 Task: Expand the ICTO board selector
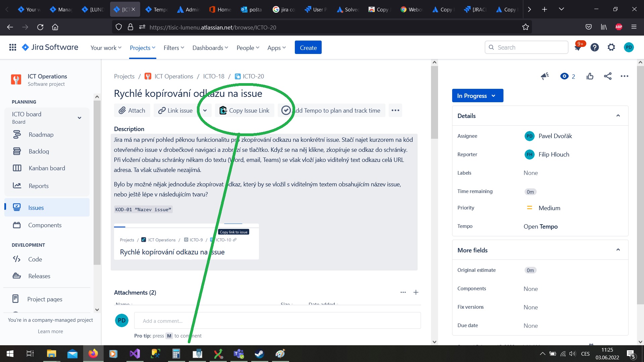tap(79, 118)
